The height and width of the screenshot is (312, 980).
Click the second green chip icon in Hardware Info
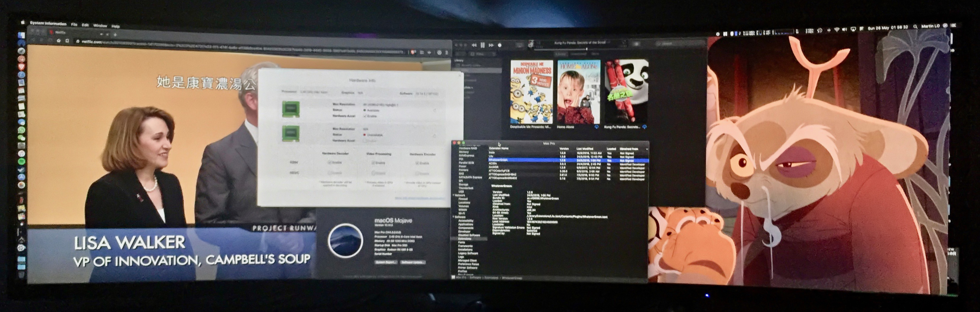coord(291,134)
